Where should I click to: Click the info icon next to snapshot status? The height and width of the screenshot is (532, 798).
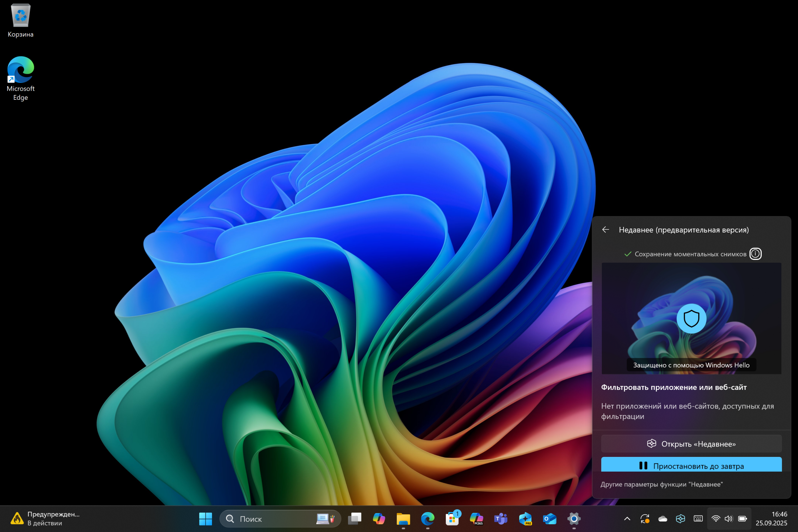[x=755, y=254]
